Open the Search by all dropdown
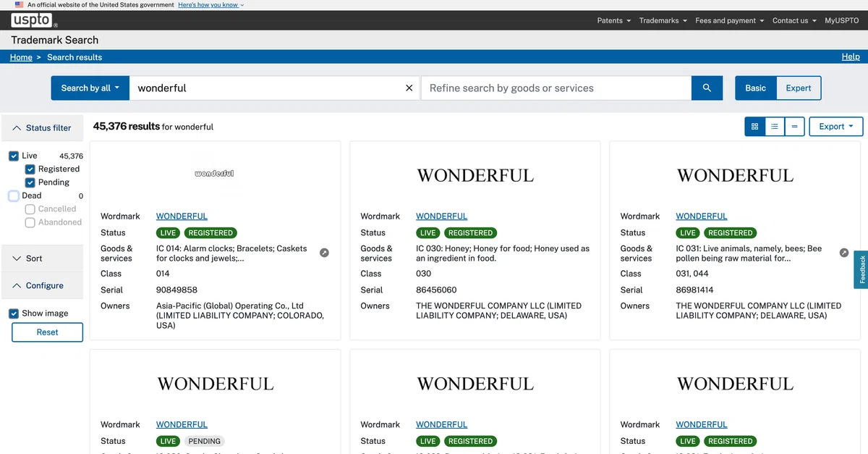The image size is (868, 454). click(90, 88)
